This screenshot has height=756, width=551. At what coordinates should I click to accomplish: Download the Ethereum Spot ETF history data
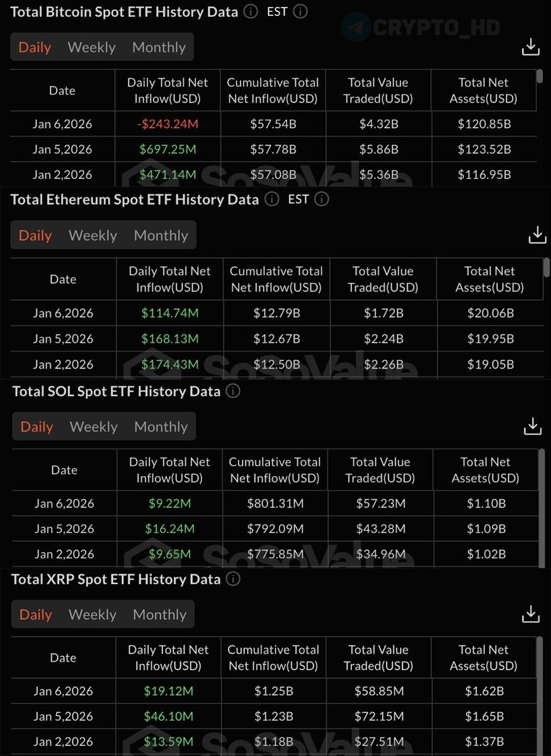pyautogui.click(x=537, y=235)
